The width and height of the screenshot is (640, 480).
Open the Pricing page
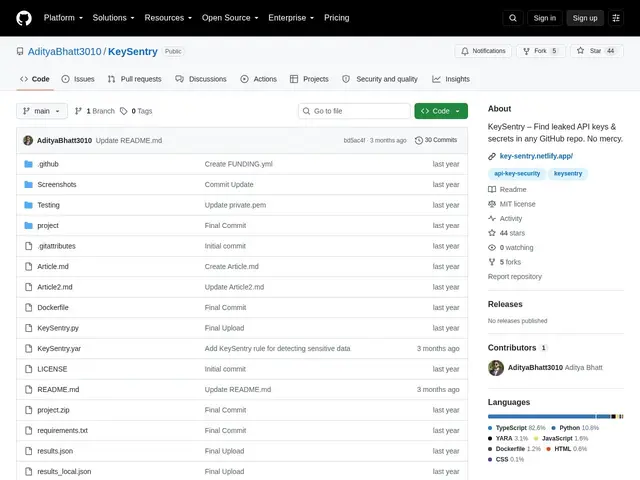tap(337, 18)
